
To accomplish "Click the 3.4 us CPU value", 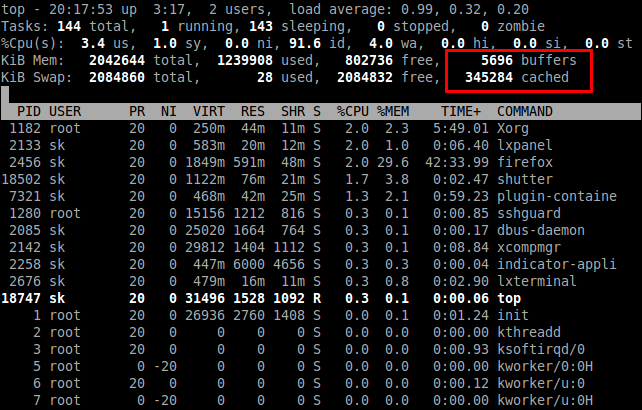I will point(93,43).
